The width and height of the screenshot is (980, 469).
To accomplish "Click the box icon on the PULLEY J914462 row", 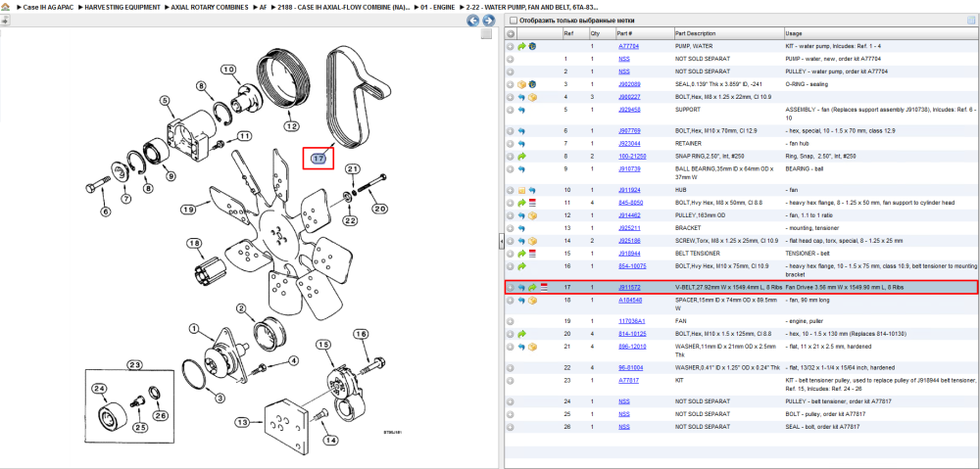I will point(532,215).
